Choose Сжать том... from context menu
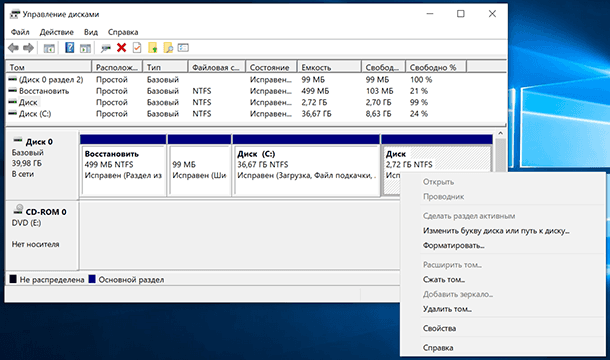Viewport: 610px width, 360px height. tap(444, 279)
